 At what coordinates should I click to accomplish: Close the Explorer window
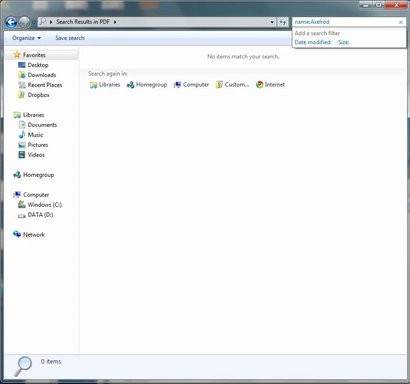397,5
